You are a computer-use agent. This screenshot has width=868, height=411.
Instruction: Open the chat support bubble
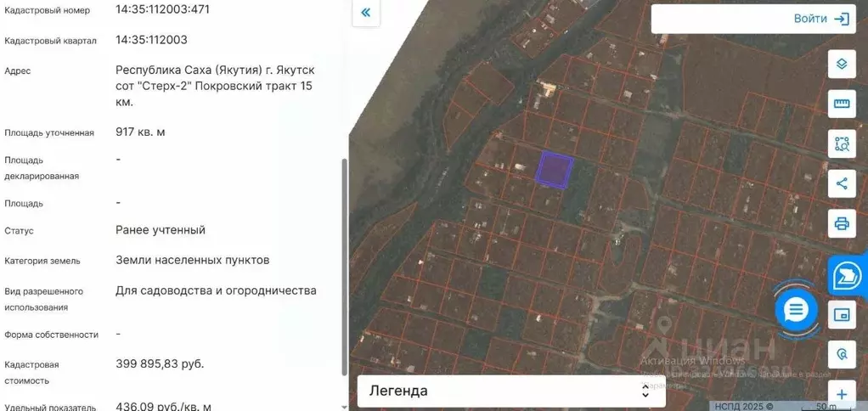(796, 310)
